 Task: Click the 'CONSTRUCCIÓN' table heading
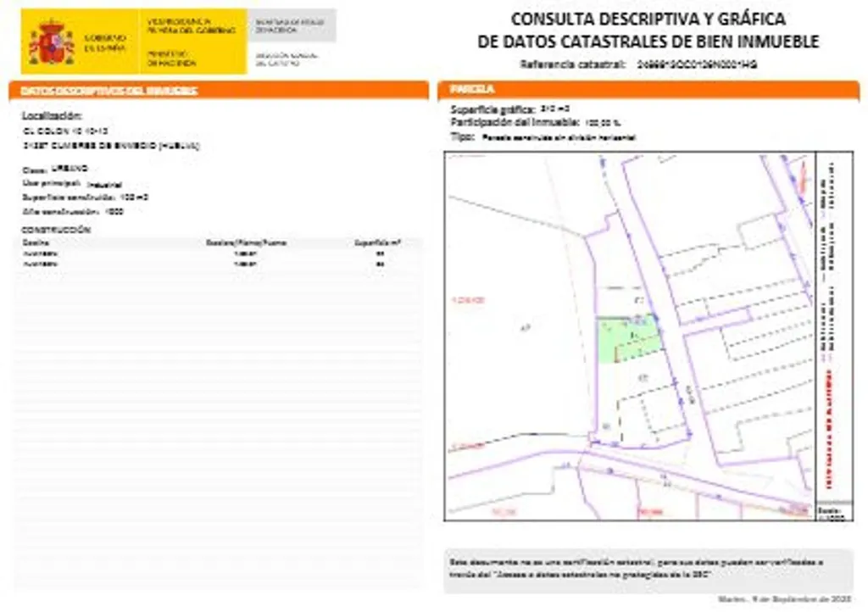(56, 230)
